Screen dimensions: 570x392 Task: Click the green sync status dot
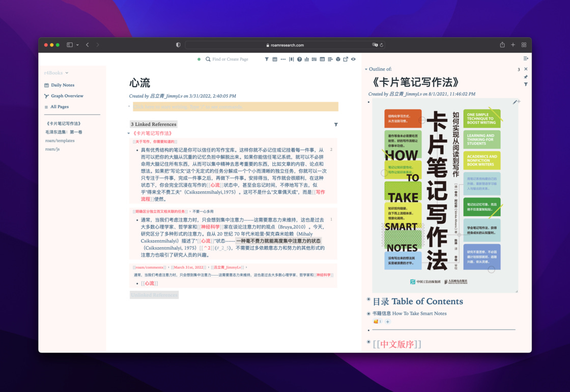coord(199,59)
